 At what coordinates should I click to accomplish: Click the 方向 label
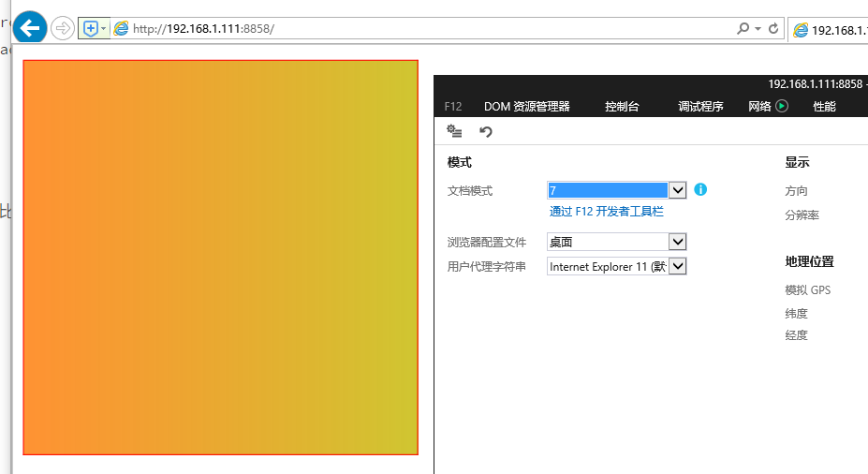coord(796,191)
